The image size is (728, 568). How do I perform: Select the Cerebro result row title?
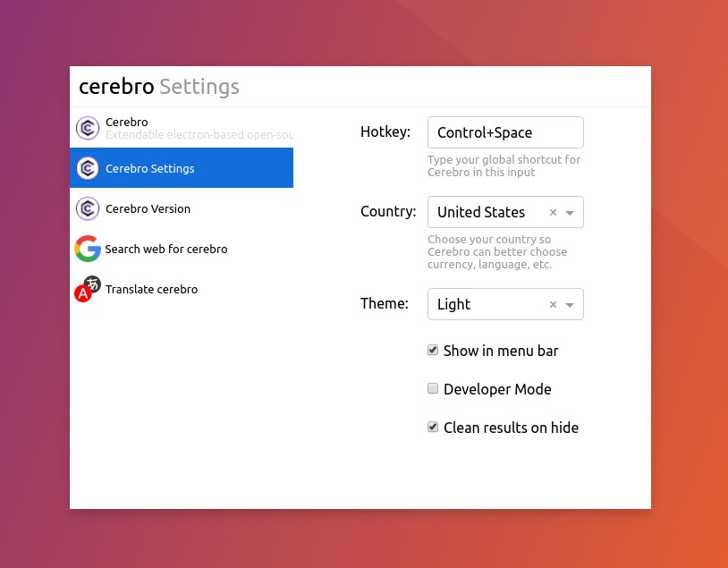[x=127, y=122]
